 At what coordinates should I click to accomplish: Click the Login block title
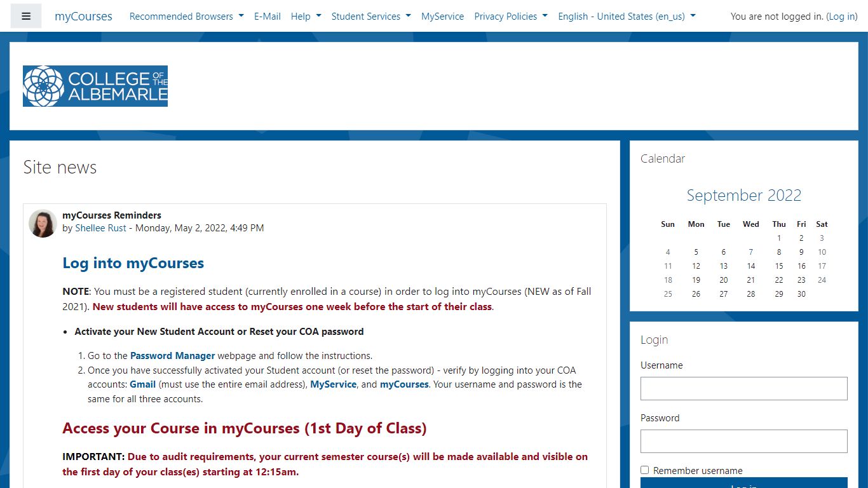pyautogui.click(x=654, y=339)
